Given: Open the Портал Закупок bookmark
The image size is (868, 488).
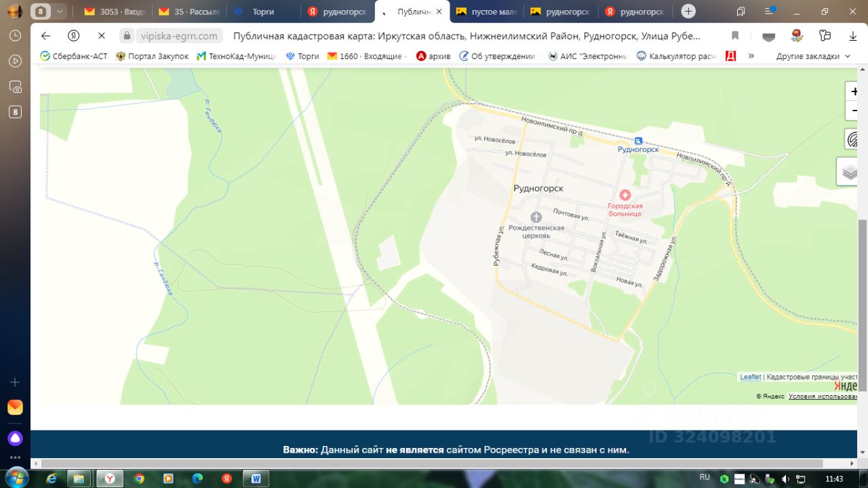Looking at the screenshot, I should 152,56.
